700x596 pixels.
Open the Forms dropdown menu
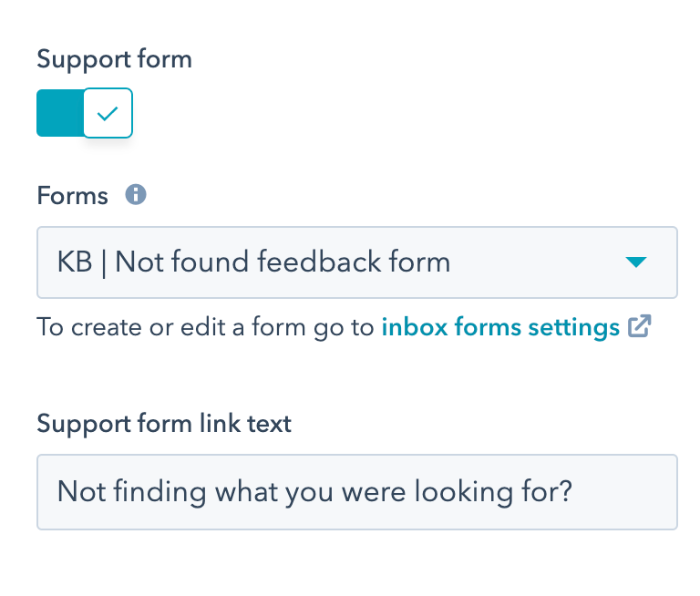pos(356,262)
